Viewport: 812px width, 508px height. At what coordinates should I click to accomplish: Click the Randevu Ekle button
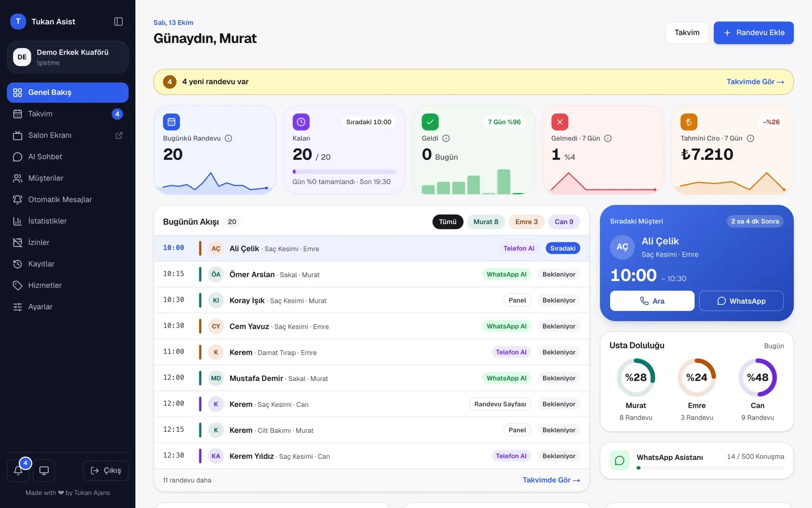(x=754, y=33)
